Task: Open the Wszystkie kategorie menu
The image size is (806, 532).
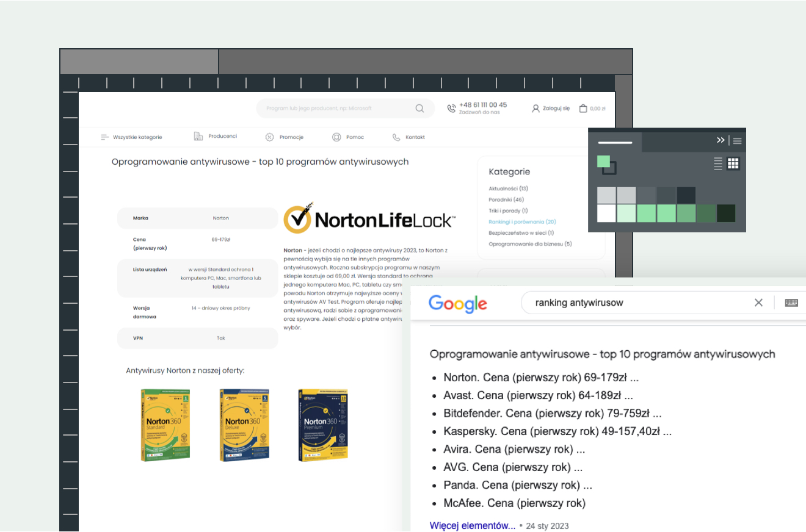Action: pyautogui.click(x=131, y=137)
